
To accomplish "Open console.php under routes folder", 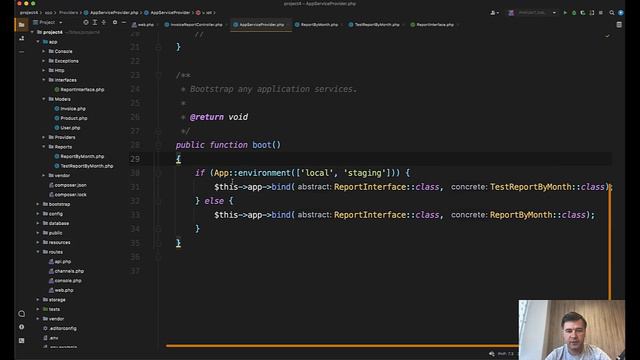I will [x=65, y=281].
